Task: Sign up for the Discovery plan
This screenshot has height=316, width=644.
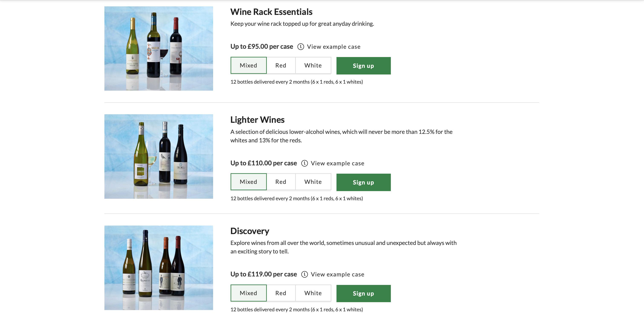Action: coord(363,293)
